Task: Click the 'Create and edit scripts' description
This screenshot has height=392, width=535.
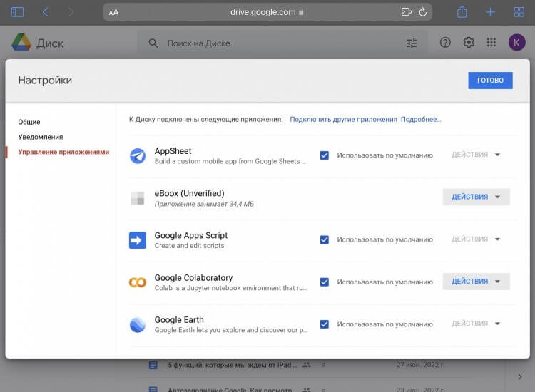Action: (189, 246)
